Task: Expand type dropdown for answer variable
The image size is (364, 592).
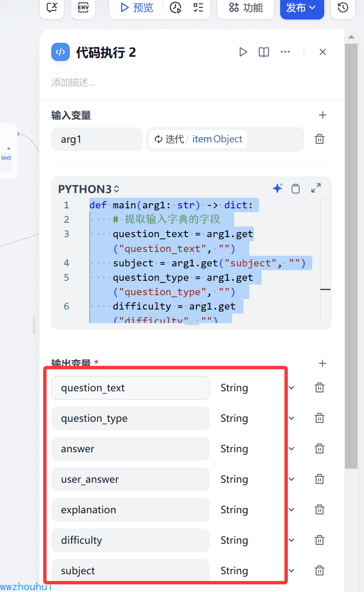Action: click(292, 449)
